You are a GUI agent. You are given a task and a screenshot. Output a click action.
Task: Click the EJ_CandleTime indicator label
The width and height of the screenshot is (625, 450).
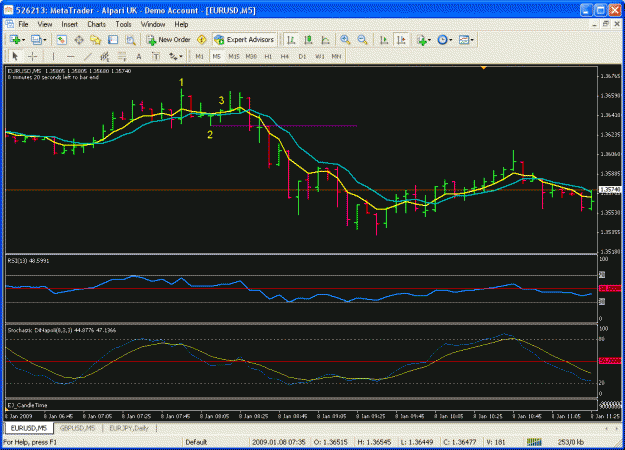[x=27, y=405]
